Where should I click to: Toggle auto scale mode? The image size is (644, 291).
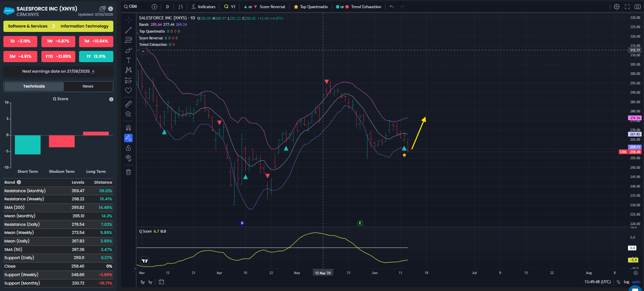pyautogui.click(x=636, y=282)
